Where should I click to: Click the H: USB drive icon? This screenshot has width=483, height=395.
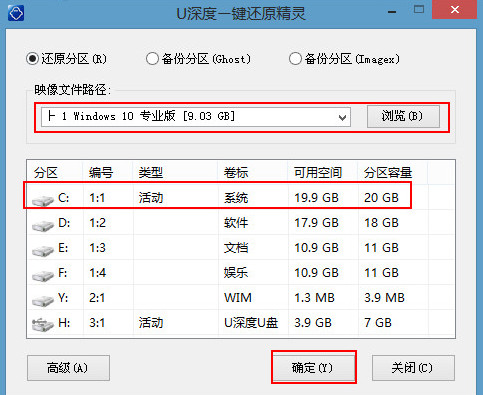tap(43, 324)
